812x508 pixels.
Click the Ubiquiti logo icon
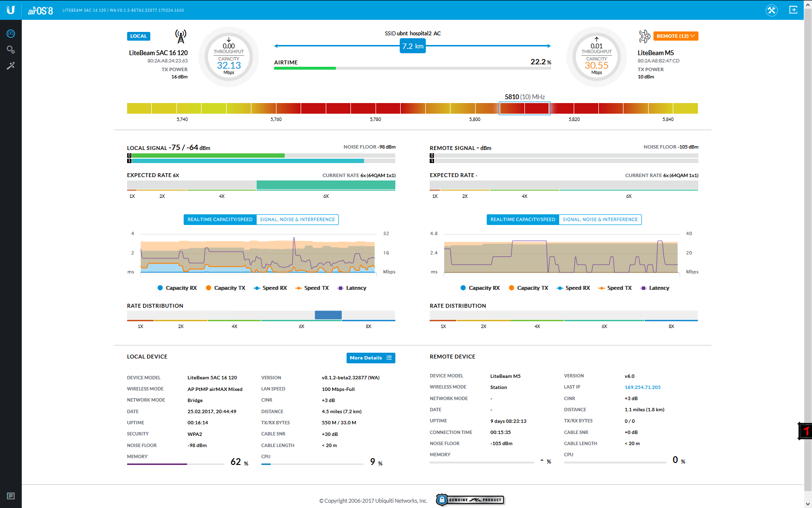point(11,10)
